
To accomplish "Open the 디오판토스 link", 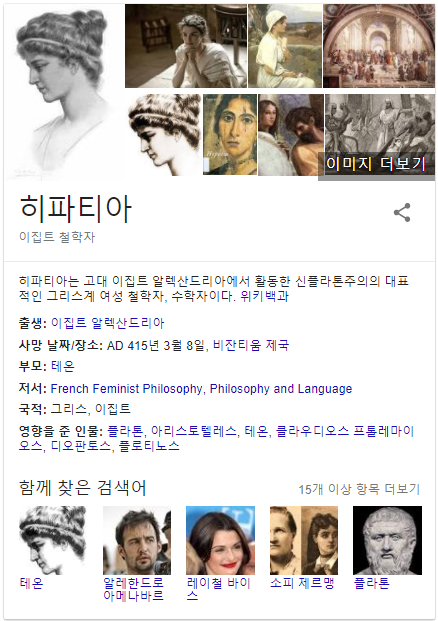I will [81, 446].
